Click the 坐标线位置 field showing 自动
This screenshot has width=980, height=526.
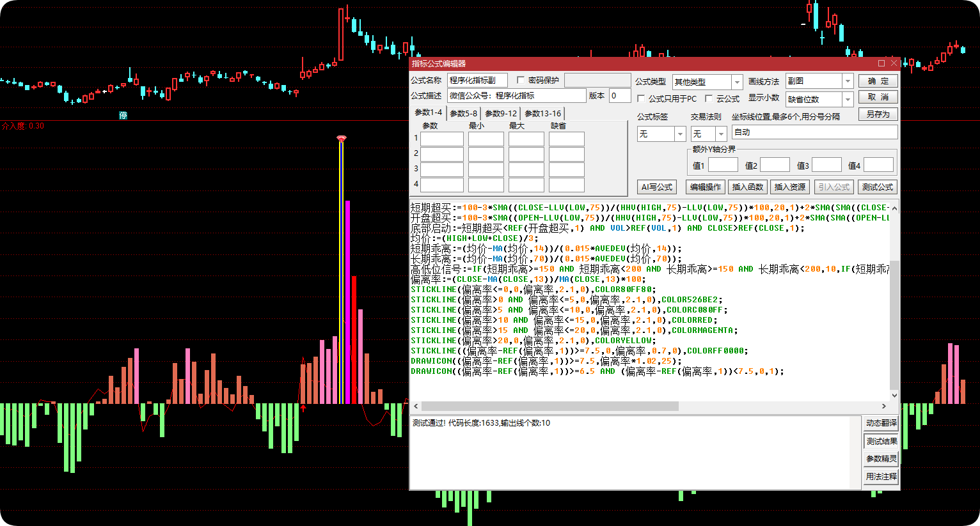(814, 132)
